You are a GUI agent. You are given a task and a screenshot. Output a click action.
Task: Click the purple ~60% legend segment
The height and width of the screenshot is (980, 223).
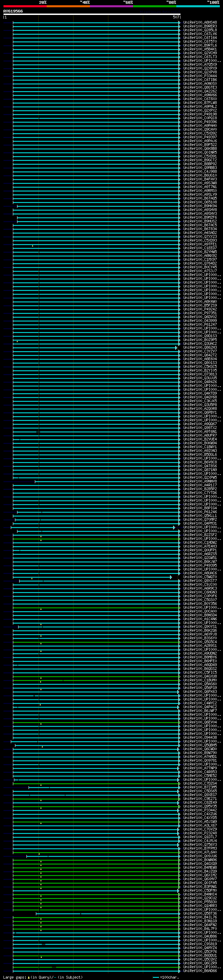click(x=111, y=6)
